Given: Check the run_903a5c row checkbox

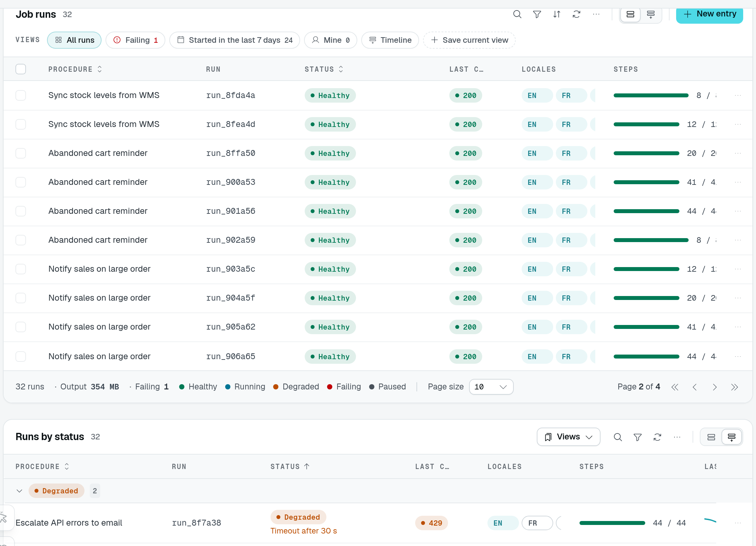Looking at the screenshot, I should (21, 269).
